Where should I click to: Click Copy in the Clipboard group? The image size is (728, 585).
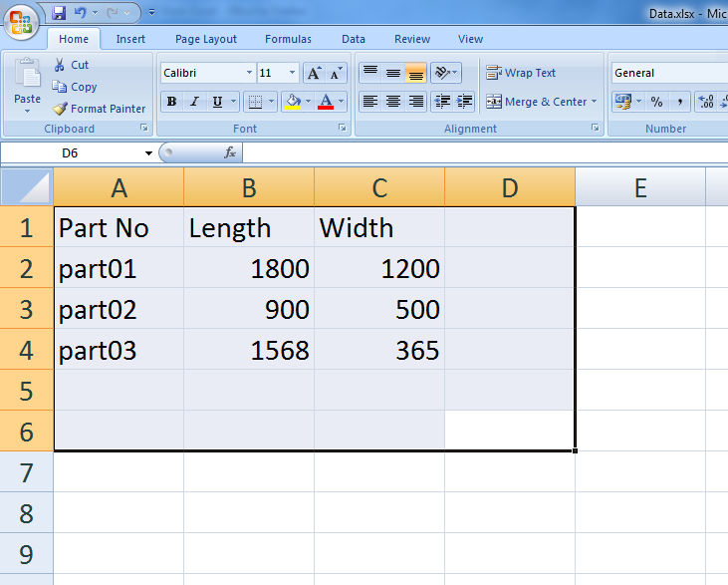pyautogui.click(x=75, y=87)
